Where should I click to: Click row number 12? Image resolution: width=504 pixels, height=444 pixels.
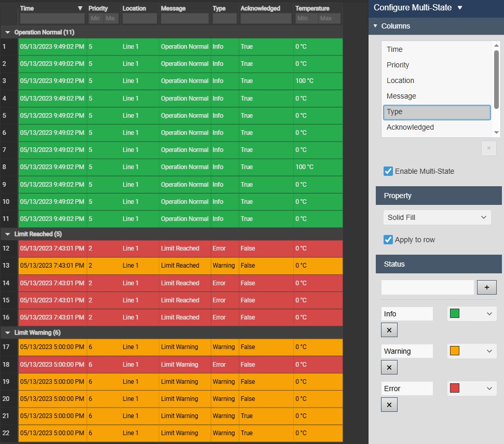point(6,248)
